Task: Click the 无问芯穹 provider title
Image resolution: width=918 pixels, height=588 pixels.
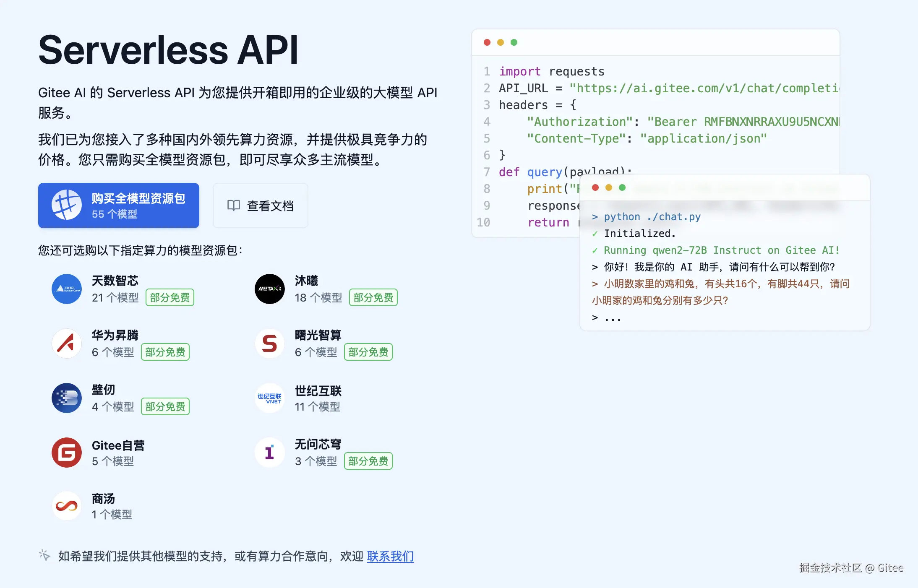Action: 318,444
